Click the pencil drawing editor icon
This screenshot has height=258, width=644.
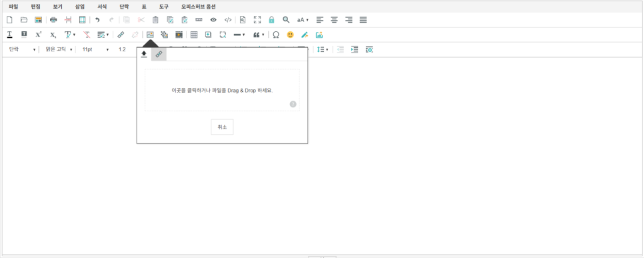[305, 35]
